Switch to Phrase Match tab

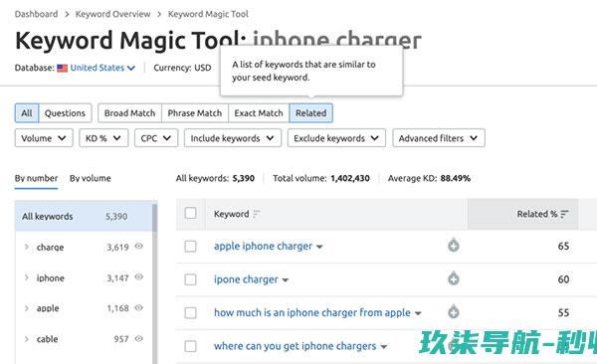tap(195, 113)
